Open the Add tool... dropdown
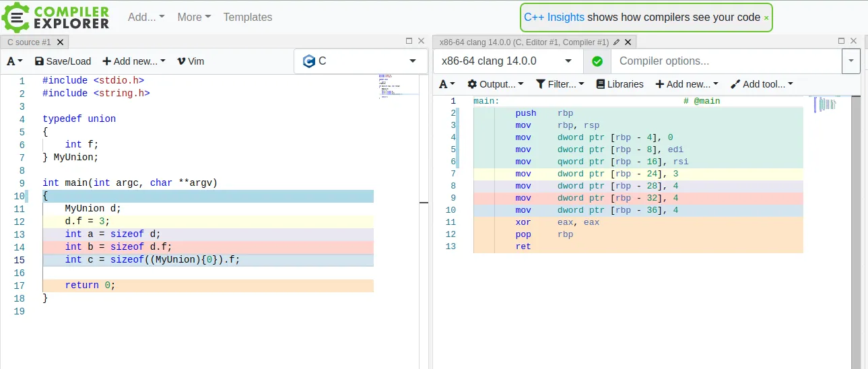The image size is (868, 369). coord(762,84)
